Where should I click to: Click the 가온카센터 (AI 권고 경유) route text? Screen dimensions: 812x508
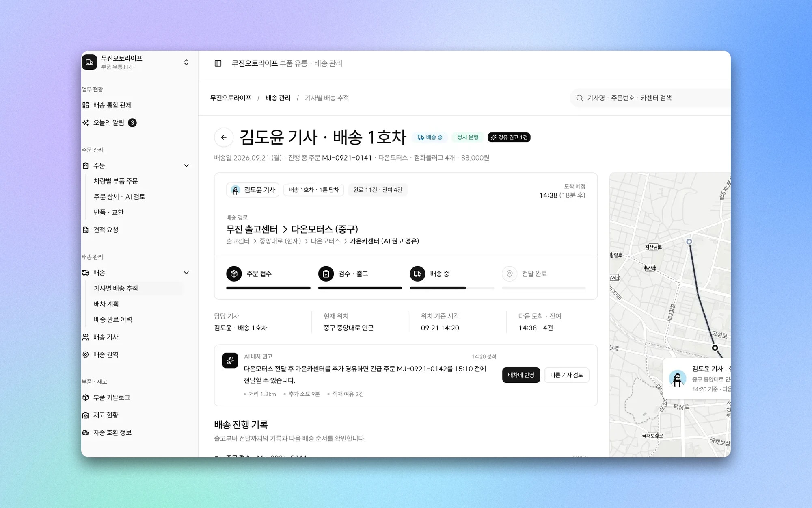coord(384,241)
